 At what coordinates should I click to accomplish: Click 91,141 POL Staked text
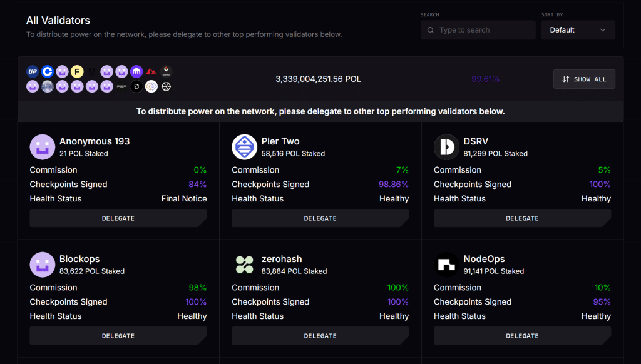pyautogui.click(x=494, y=271)
